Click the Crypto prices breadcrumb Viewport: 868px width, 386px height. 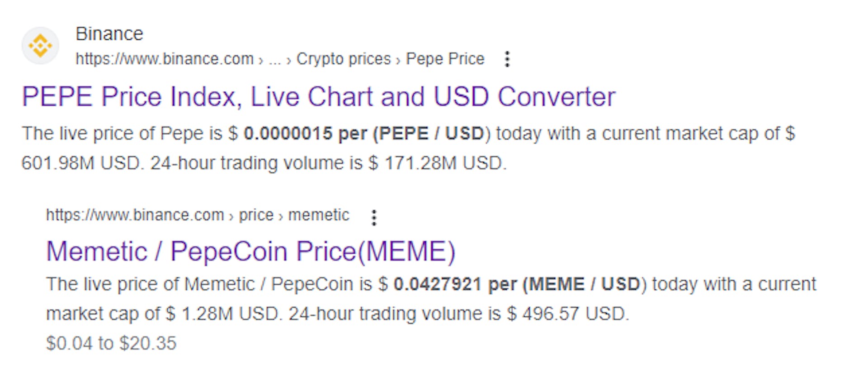(344, 59)
